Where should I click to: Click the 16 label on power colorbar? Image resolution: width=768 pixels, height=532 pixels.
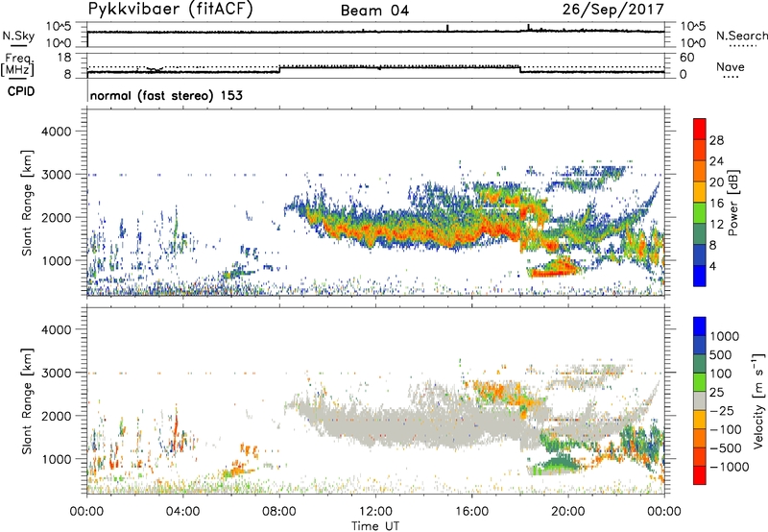[716, 204]
